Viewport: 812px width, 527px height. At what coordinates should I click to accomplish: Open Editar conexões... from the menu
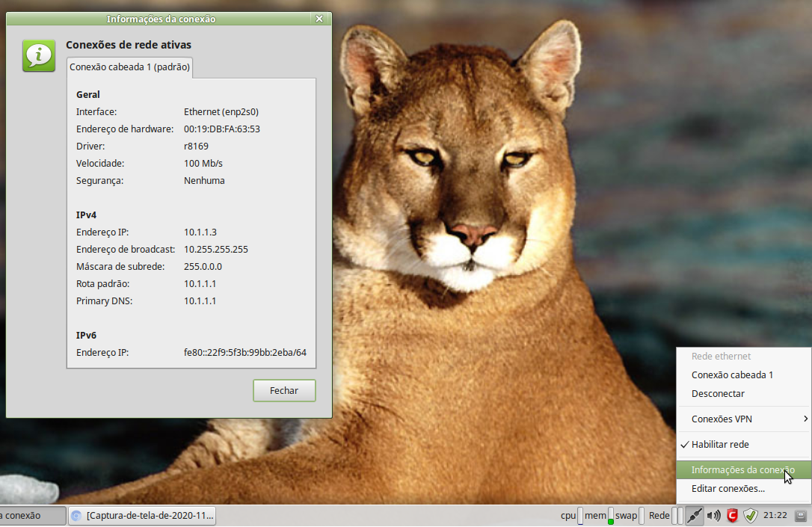[x=744, y=489]
